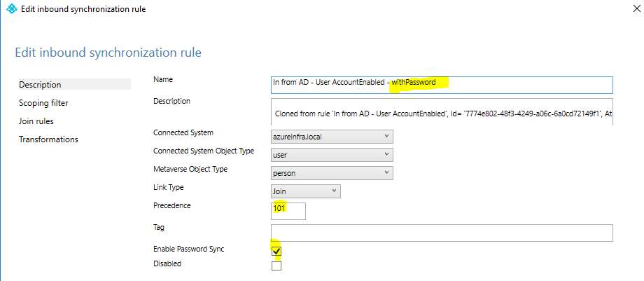Image resolution: width=644 pixels, height=281 pixels.
Task: Focus the Precedence field showing 101
Action: tap(288, 211)
